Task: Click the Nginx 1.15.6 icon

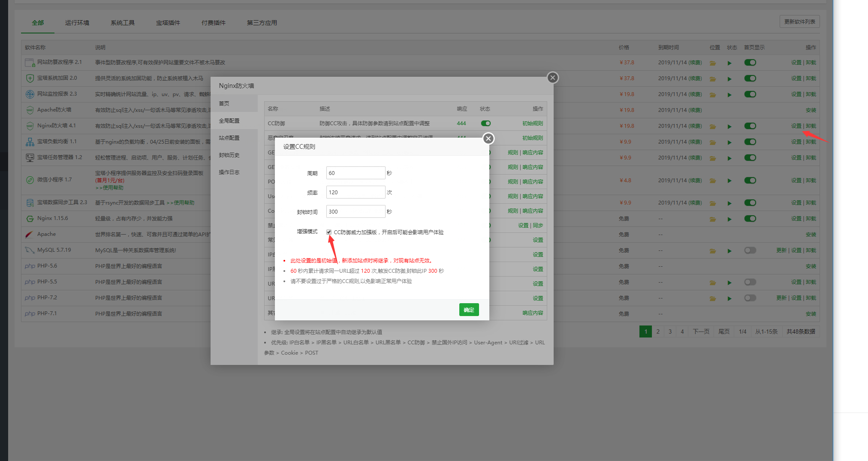Action: (30, 219)
